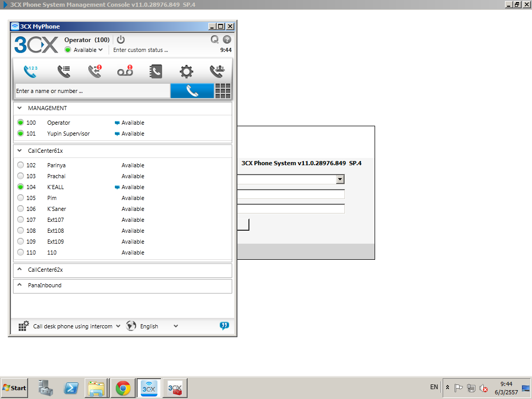Click the Windows Start button
532x399 pixels.
pyautogui.click(x=14, y=388)
